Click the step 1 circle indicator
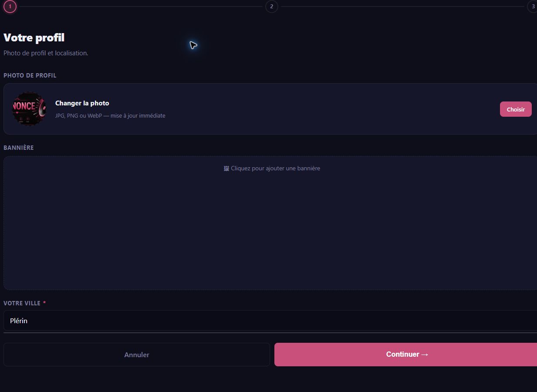Screen dimensions: 537x392 click(10, 7)
